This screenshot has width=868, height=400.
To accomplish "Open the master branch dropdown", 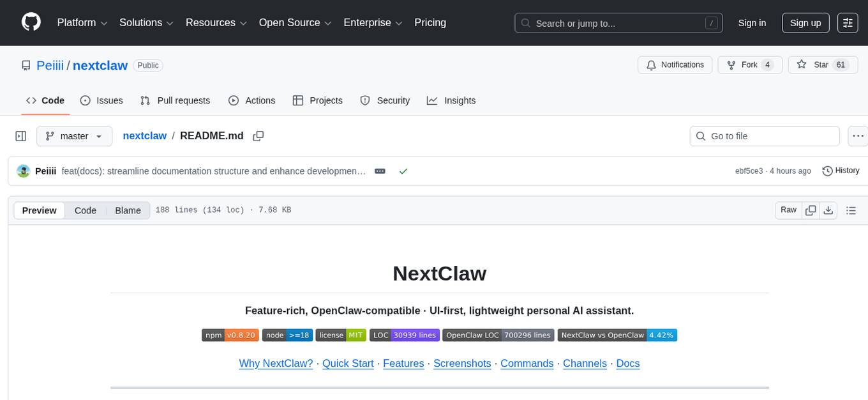I will pyautogui.click(x=74, y=136).
